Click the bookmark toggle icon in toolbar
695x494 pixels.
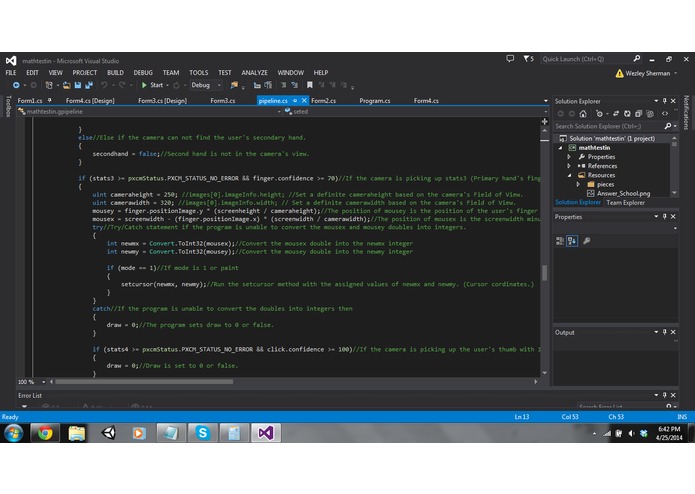[x=310, y=85]
